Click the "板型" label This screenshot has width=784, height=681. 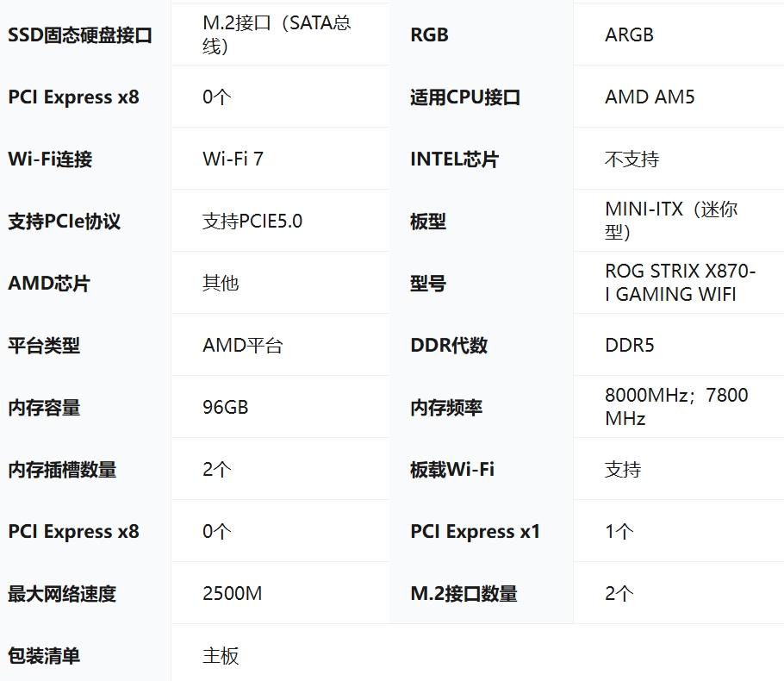click(428, 222)
